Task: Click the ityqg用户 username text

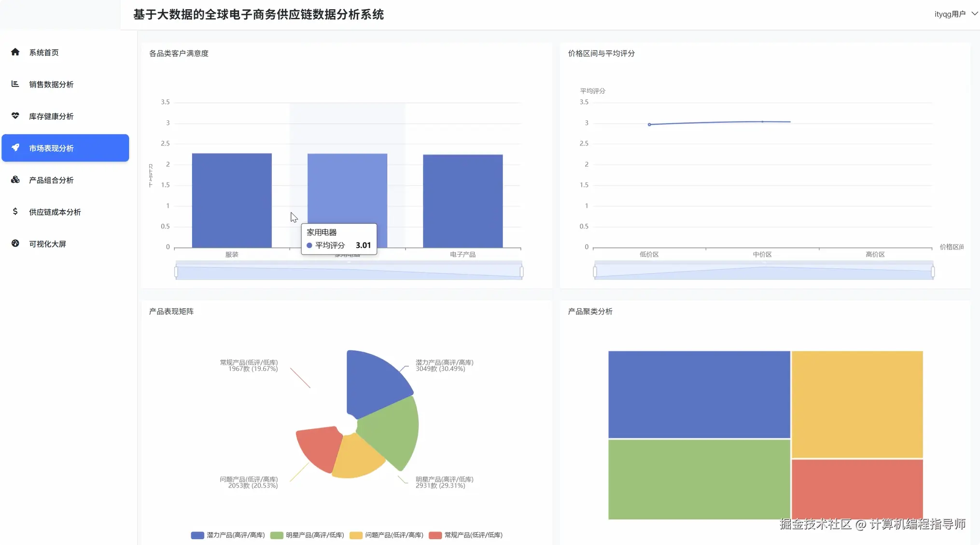Action: (x=950, y=14)
